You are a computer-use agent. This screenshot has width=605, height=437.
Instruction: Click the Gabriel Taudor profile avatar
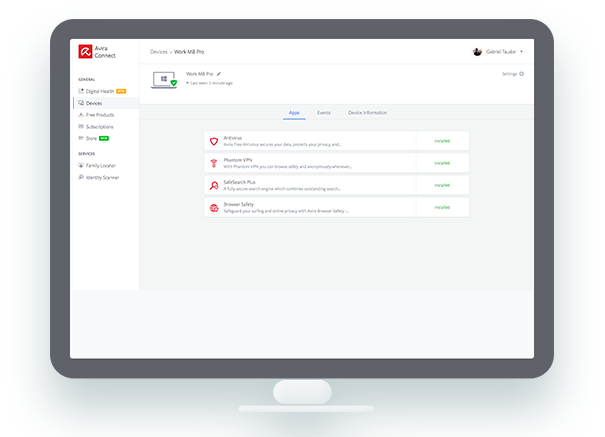pyautogui.click(x=477, y=52)
